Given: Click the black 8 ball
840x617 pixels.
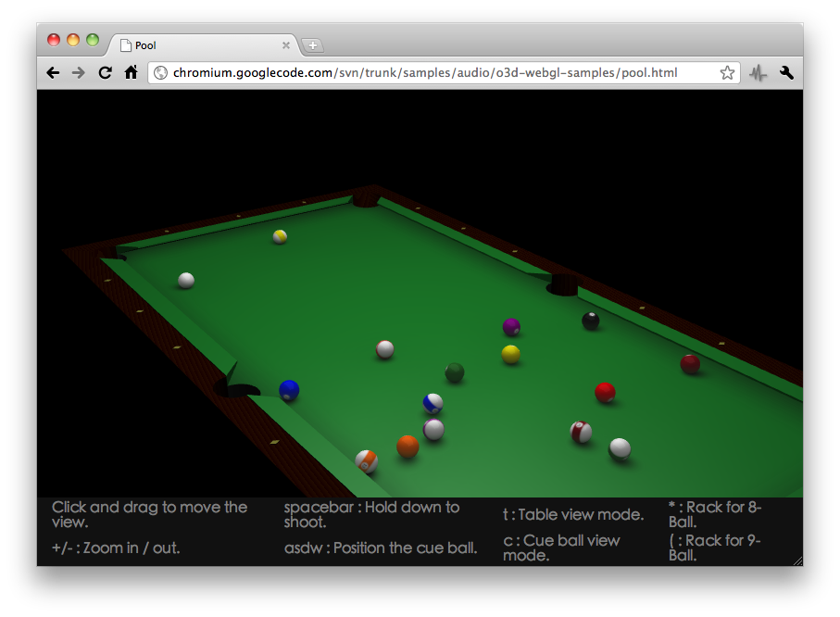Looking at the screenshot, I should tap(590, 321).
